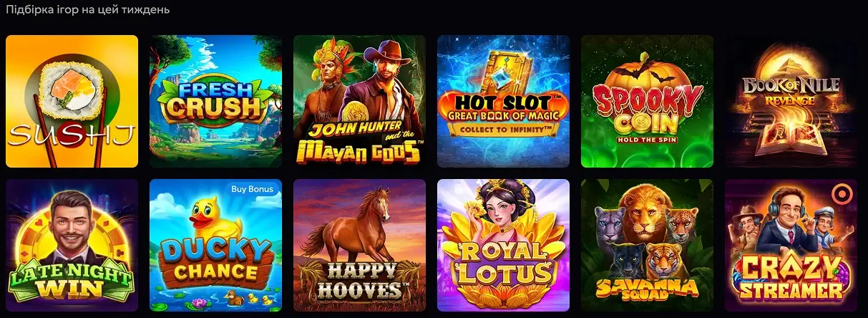The width and height of the screenshot is (868, 318).
Task: Click the Buy Bonus badge
Action: click(x=252, y=189)
